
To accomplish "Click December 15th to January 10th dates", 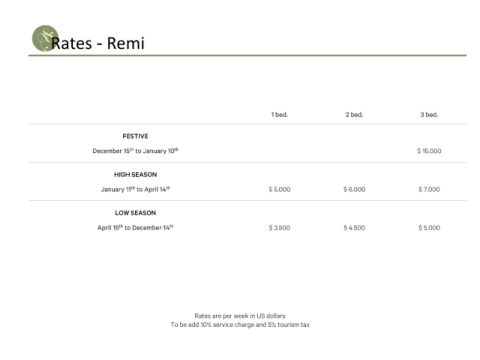I will tap(135, 151).
